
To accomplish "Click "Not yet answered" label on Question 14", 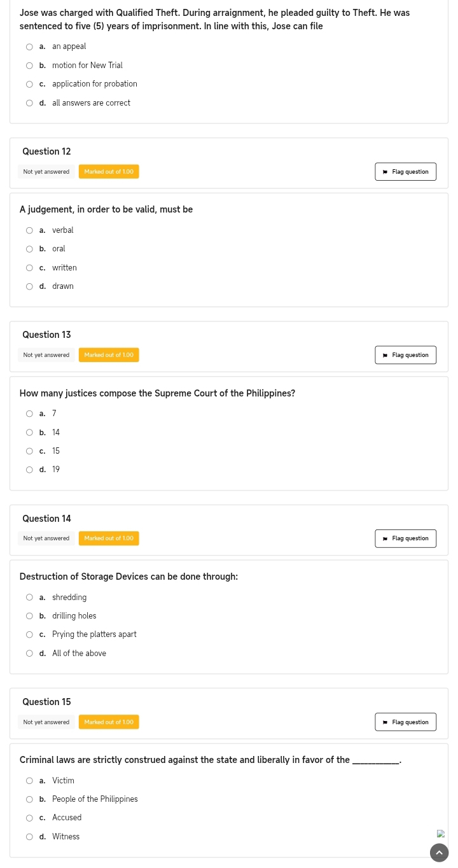I will [x=46, y=538].
